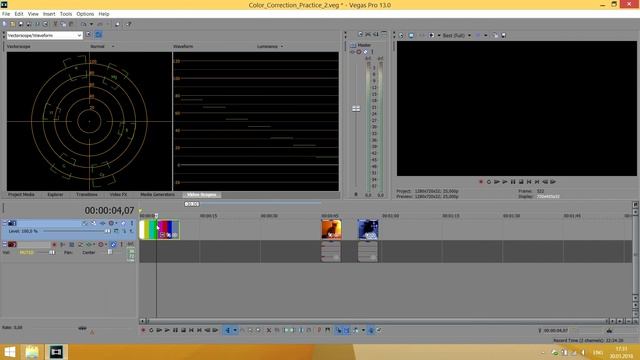Arm the audio track for recording
Image resolution: width=640 pixels, height=360 pixels.
[54, 244]
